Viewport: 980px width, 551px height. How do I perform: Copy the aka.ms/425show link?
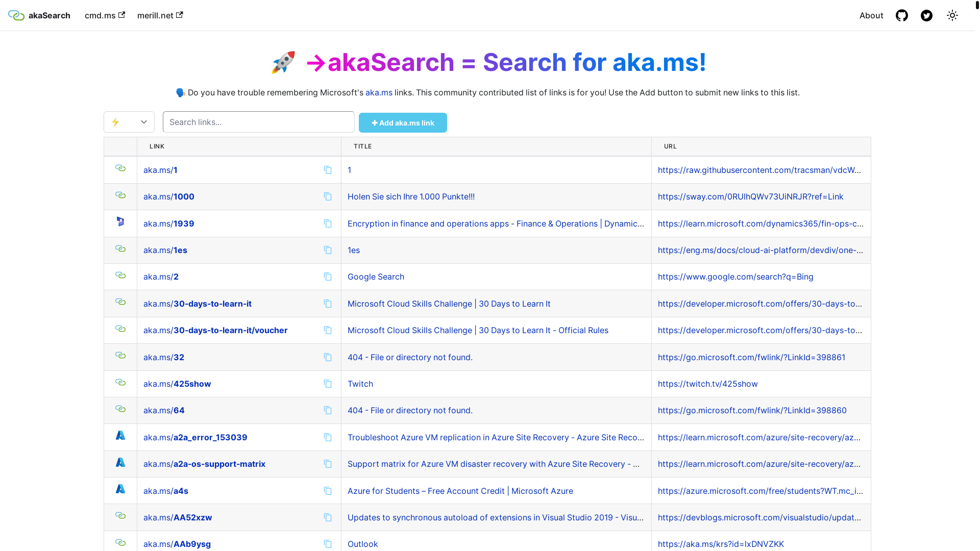328,384
